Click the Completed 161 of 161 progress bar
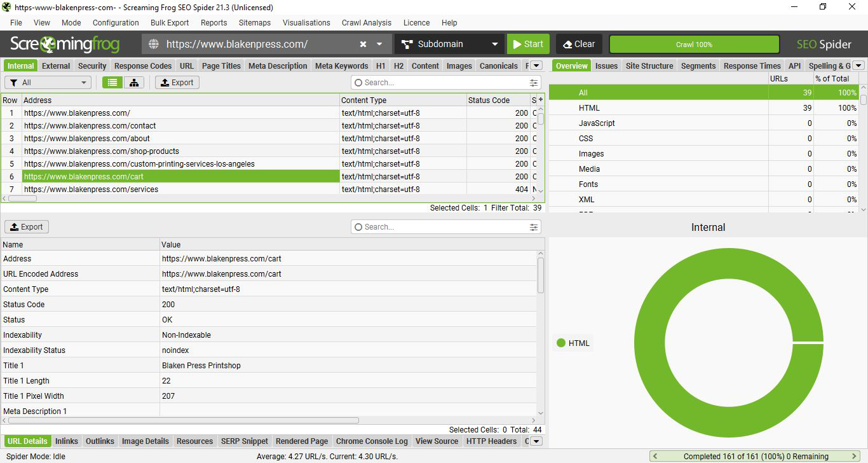Image resolution: width=868 pixels, height=463 pixels. pos(756,457)
